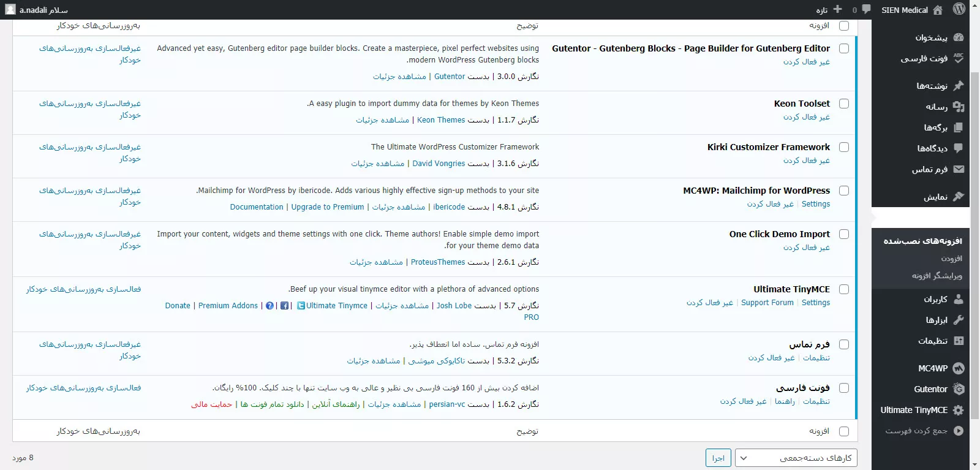
Task: Open Installed Plugins (افزونه‌های نصب‌شده) submenu item
Action: (x=922, y=241)
